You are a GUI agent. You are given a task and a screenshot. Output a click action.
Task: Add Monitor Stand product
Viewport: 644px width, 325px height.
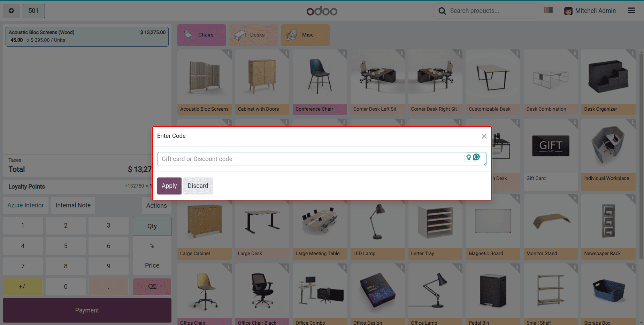click(x=551, y=227)
